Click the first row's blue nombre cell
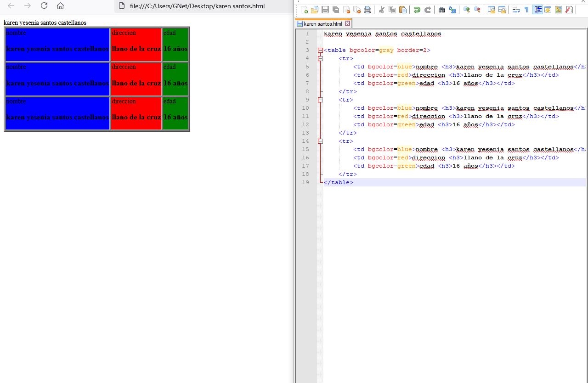Image resolution: width=588 pixels, height=383 pixels. pyautogui.click(x=57, y=45)
